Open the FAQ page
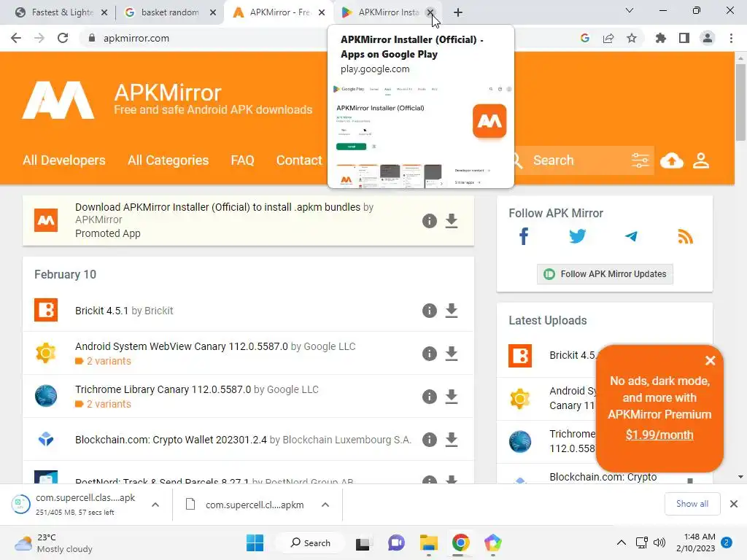Screen dimensions: 747x560 point(242,160)
